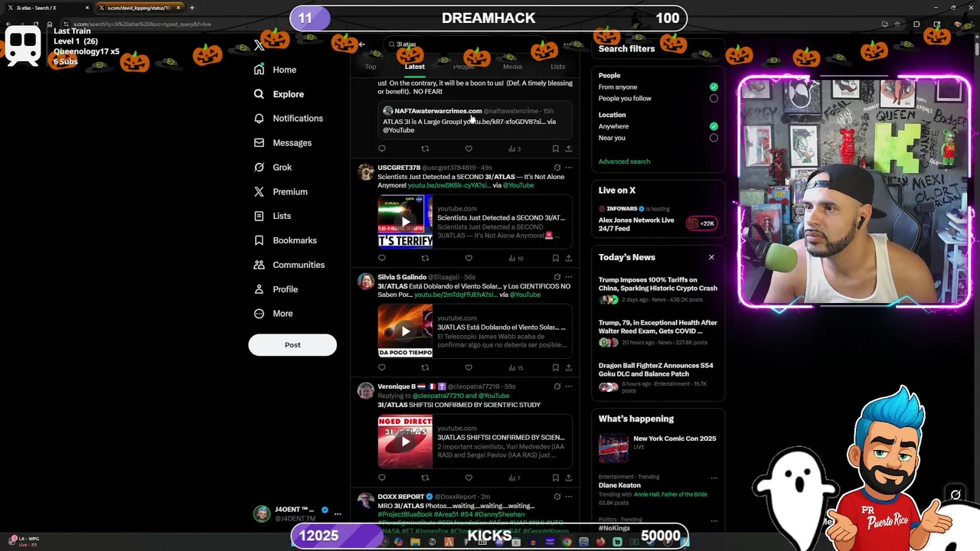Open the more menu on Silvia S Galindo's post
This screenshot has height=551, width=980.
[568, 277]
